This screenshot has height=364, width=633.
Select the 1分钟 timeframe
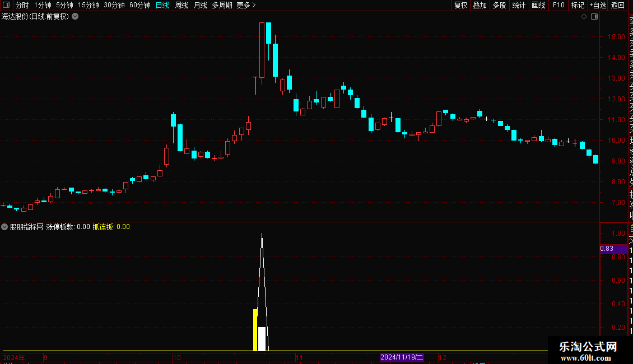pyautogui.click(x=43, y=5)
